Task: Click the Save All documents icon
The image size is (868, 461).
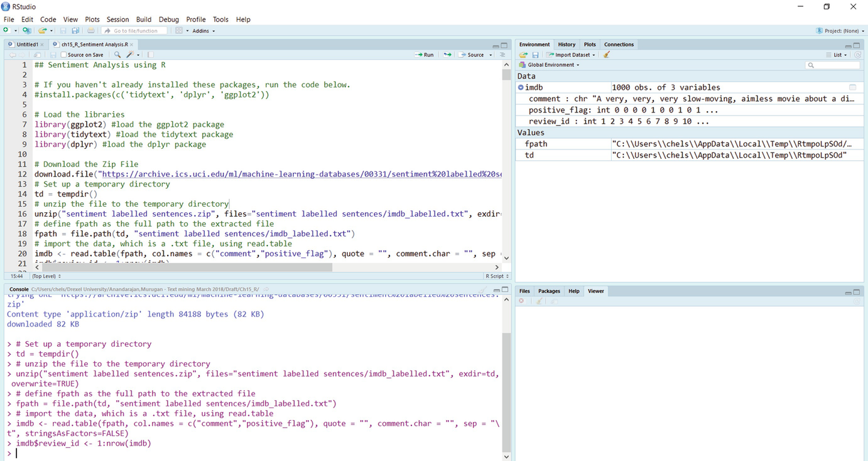Action: [75, 30]
